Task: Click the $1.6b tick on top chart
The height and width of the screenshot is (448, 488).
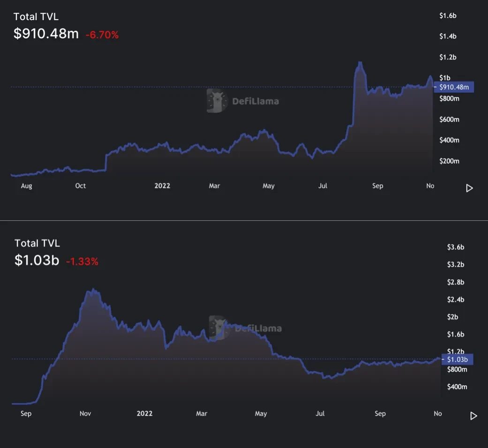Action: (448, 15)
